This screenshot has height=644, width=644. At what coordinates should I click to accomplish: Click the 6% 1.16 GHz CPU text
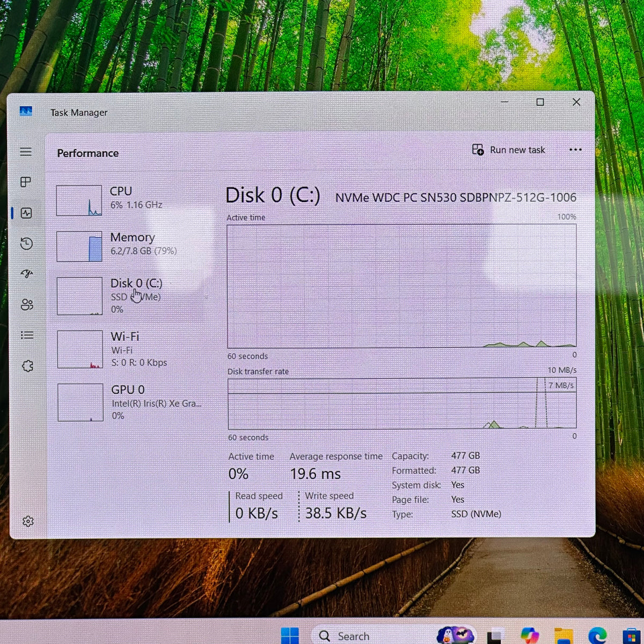136,205
